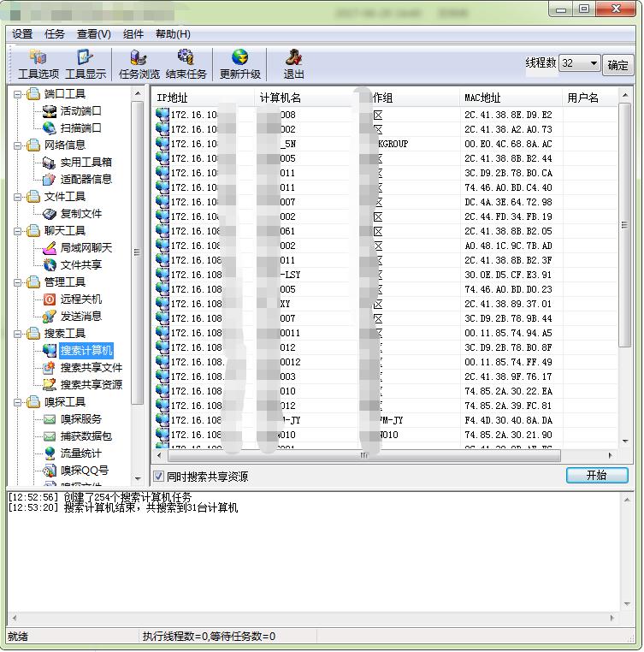Open the 线程数 dropdown
Viewport: 644px width, 652px height.
click(594, 63)
